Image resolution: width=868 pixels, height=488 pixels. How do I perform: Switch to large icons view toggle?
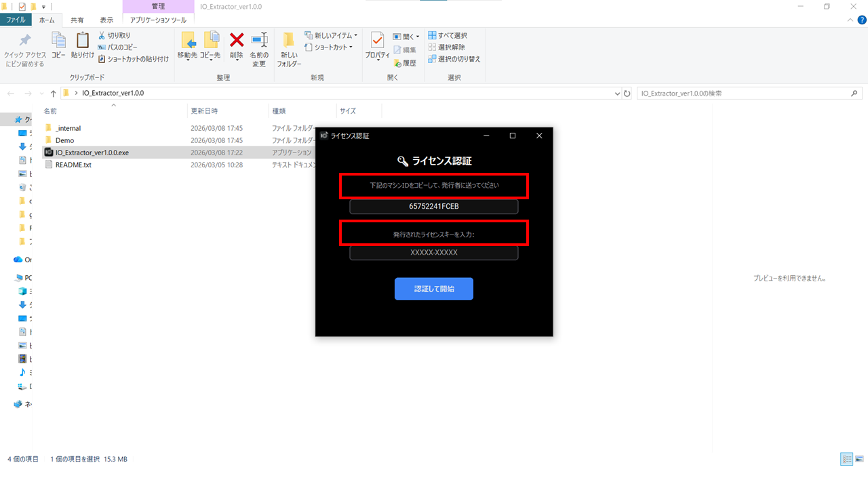[x=859, y=459]
